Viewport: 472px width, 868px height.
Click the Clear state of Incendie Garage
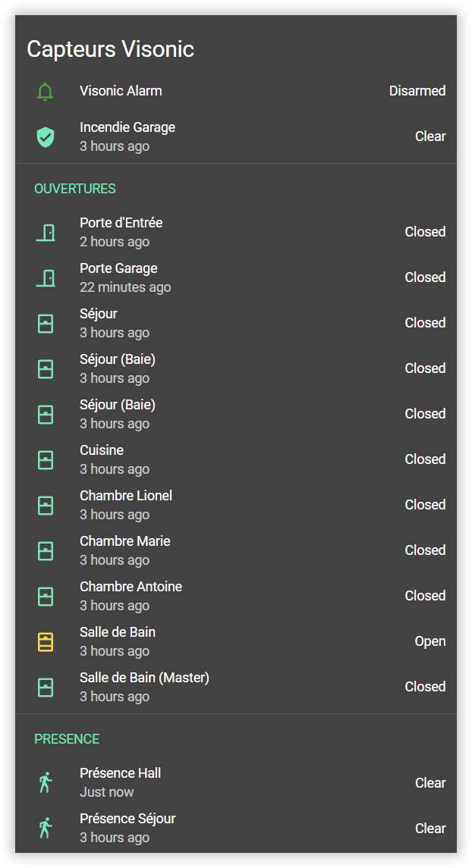pyautogui.click(x=430, y=136)
